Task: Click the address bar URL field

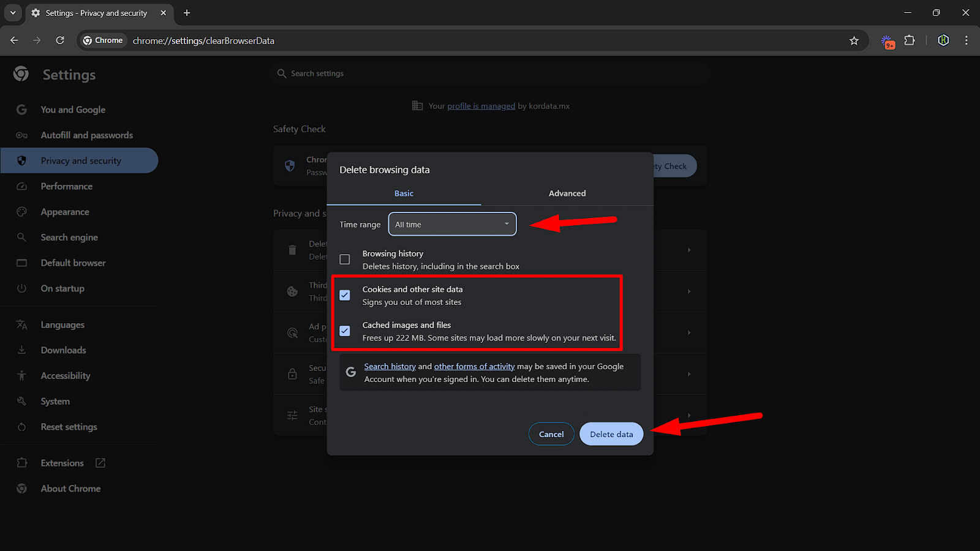Action: click(x=429, y=40)
